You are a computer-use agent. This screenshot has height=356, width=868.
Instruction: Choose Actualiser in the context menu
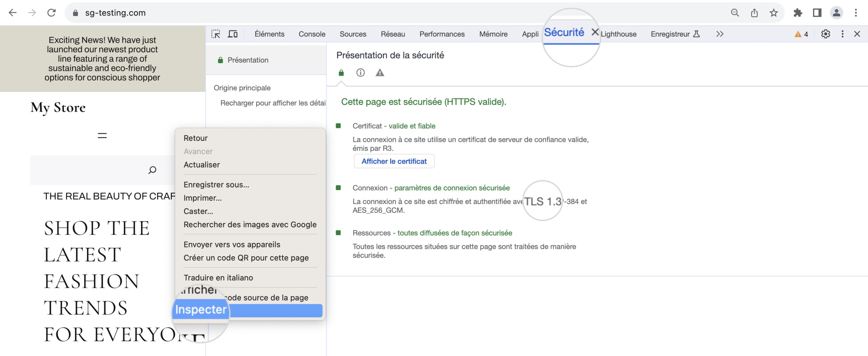pyautogui.click(x=250, y=165)
